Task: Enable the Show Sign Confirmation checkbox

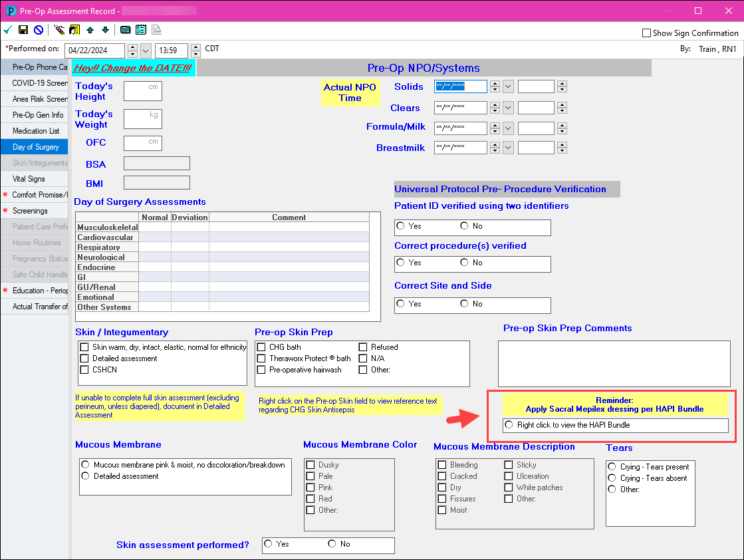Action: [646, 33]
